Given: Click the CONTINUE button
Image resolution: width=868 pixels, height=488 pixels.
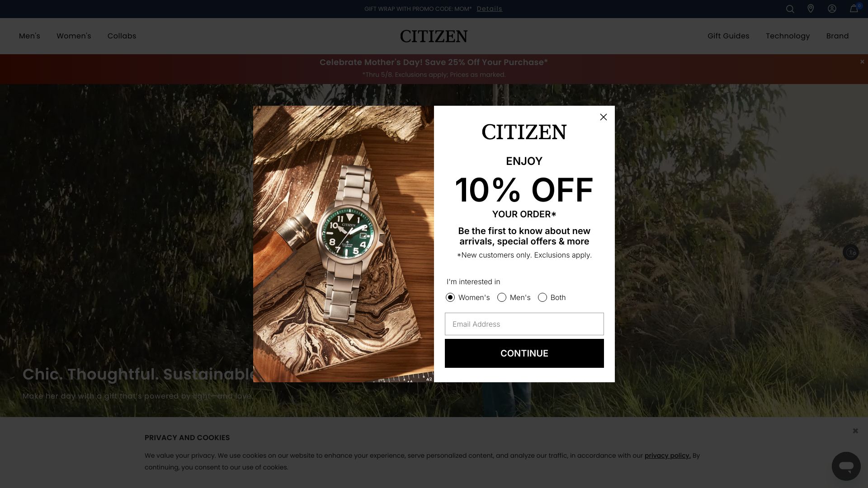Looking at the screenshot, I should point(524,353).
